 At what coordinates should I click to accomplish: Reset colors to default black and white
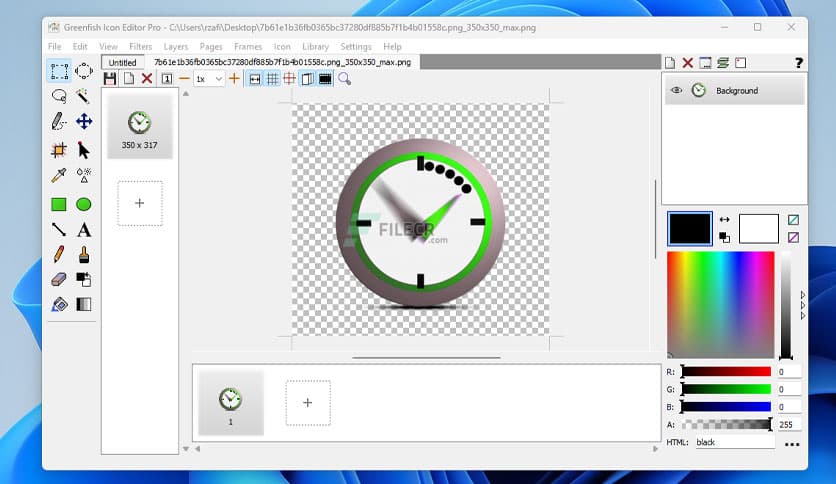[x=725, y=237]
